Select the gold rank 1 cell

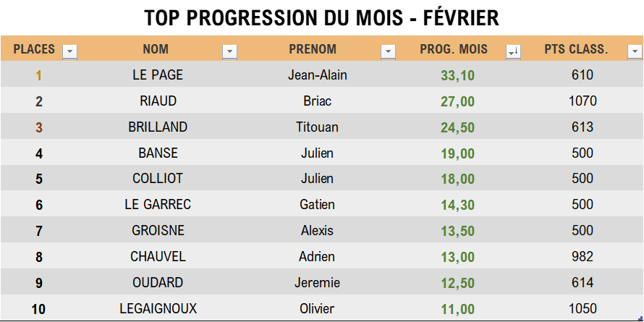pos(38,75)
